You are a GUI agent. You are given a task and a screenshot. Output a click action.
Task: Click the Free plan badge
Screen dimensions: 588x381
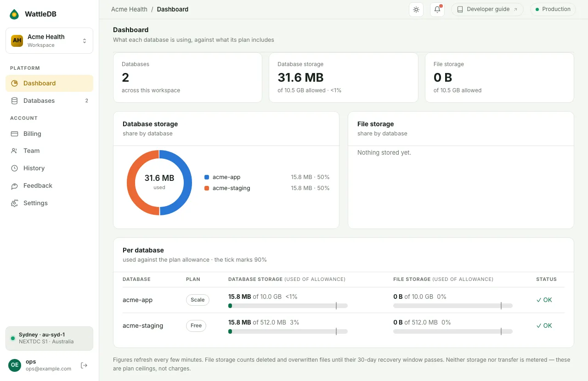(196, 325)
